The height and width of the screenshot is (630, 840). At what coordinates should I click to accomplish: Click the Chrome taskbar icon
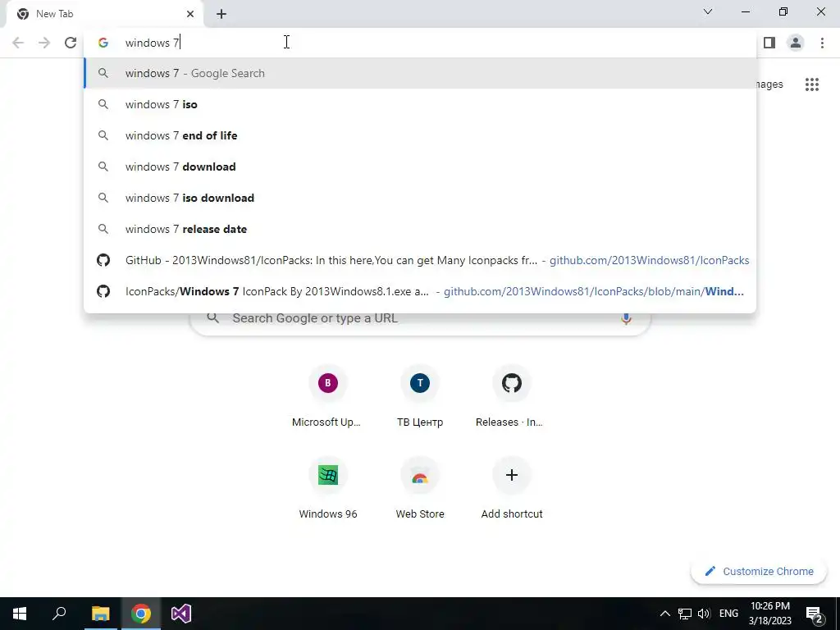click(141, 614)
